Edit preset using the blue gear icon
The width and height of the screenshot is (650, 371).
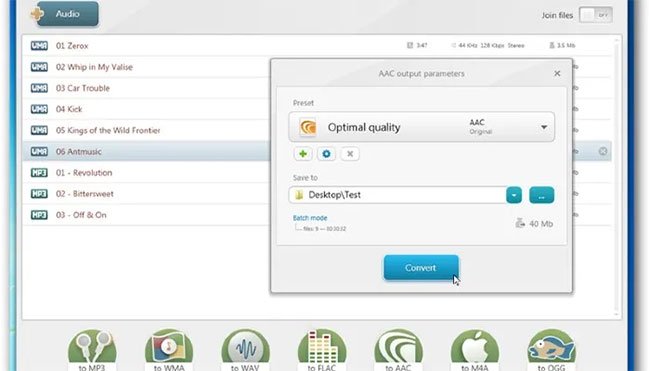point(326,154)
